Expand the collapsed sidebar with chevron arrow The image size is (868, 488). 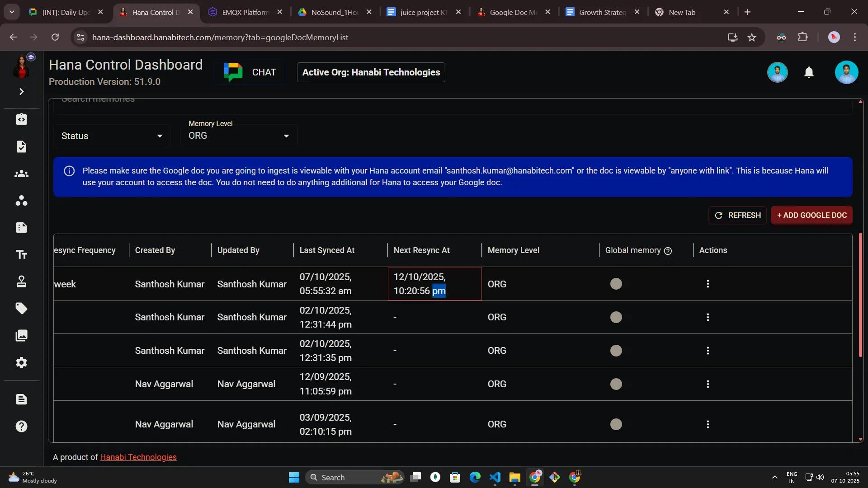point(21,91)
